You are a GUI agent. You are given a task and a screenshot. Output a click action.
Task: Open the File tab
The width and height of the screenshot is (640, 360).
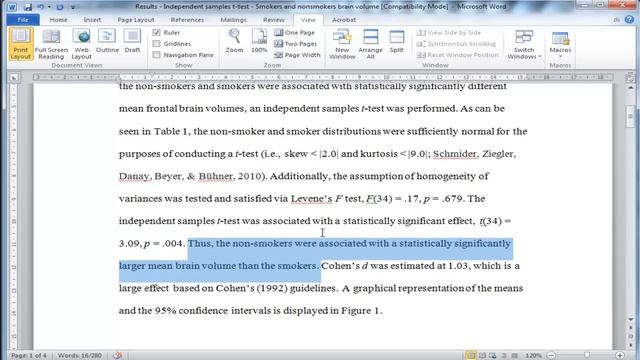[23, 20]
